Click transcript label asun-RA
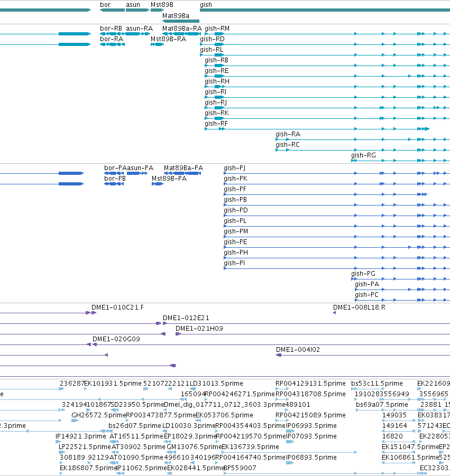The height and width of the screenshot is (476, 450). pyautogui.click(x=140, y=29)
